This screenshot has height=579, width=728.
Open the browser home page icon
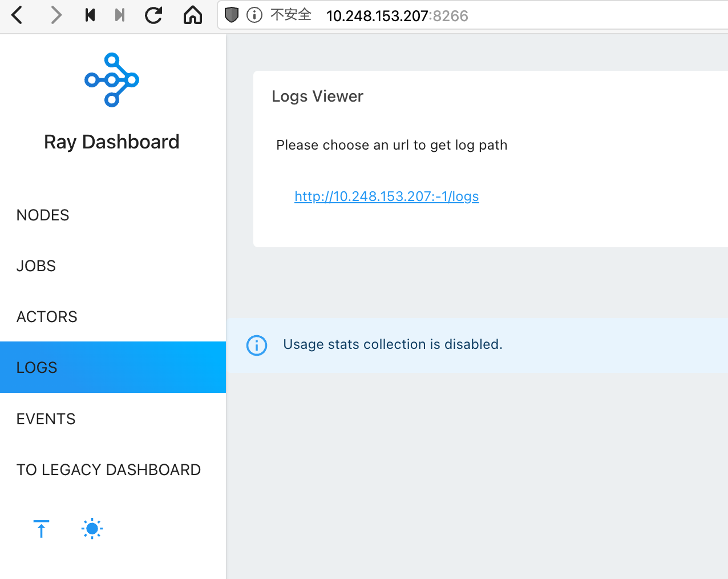193,15
